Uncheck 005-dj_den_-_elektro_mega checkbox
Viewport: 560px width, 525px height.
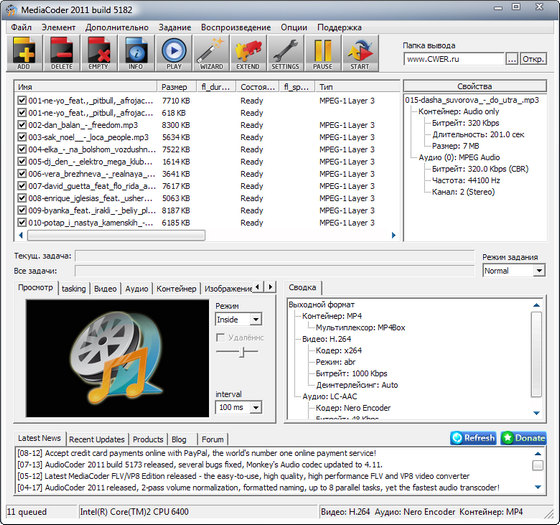[22, 161]
